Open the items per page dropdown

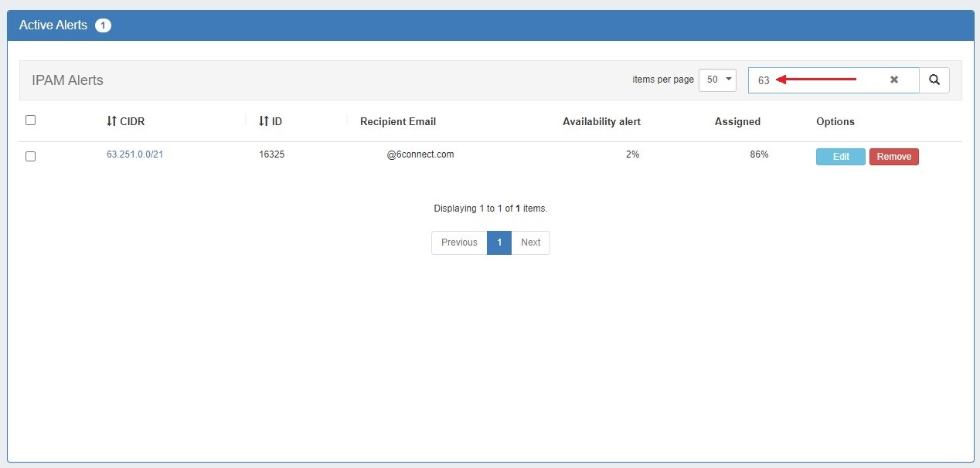click(717, 80)
